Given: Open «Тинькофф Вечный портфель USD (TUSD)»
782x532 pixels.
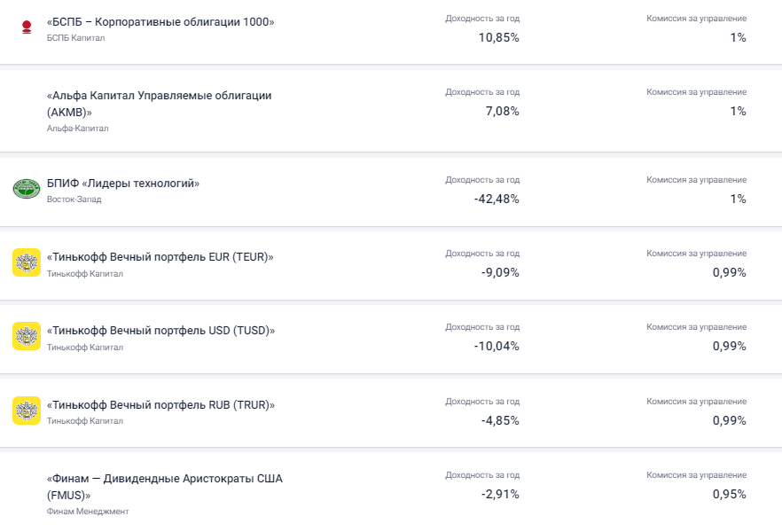Looking at the screenshot, I should point(160,331).
